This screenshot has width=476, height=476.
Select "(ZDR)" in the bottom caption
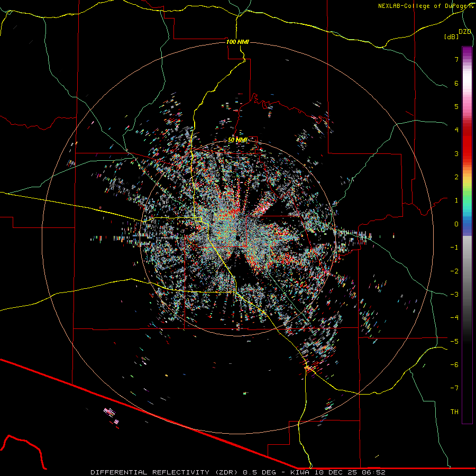[227, 472]
